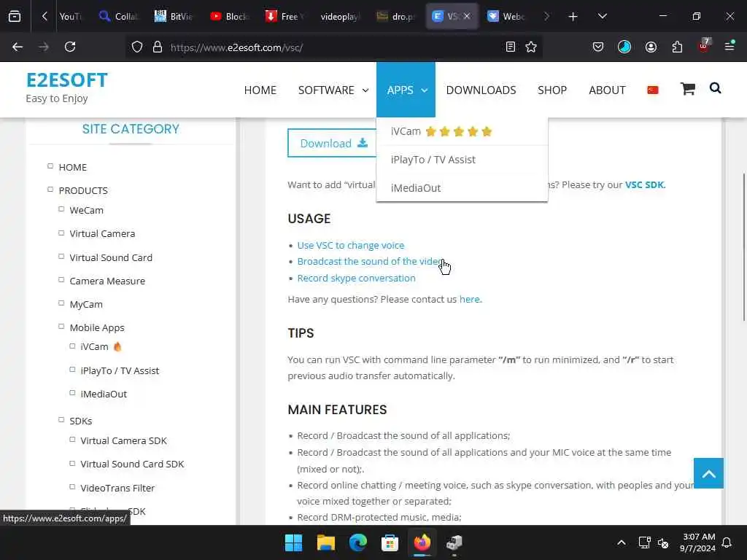Select iMediaOut from APPS dropdown
The width and height of the screenshot is (747, 560).
pyautogui.click(x=462, y=187)
